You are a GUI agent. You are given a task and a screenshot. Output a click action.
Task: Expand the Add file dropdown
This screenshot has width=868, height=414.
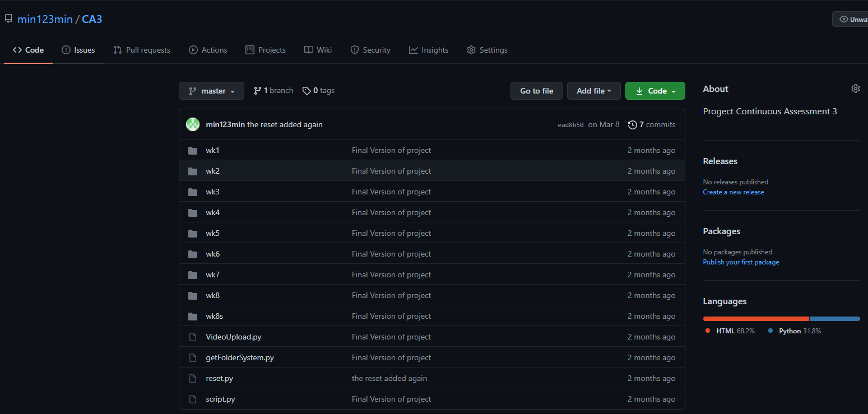pyautogui.click(x=594, y=91)
